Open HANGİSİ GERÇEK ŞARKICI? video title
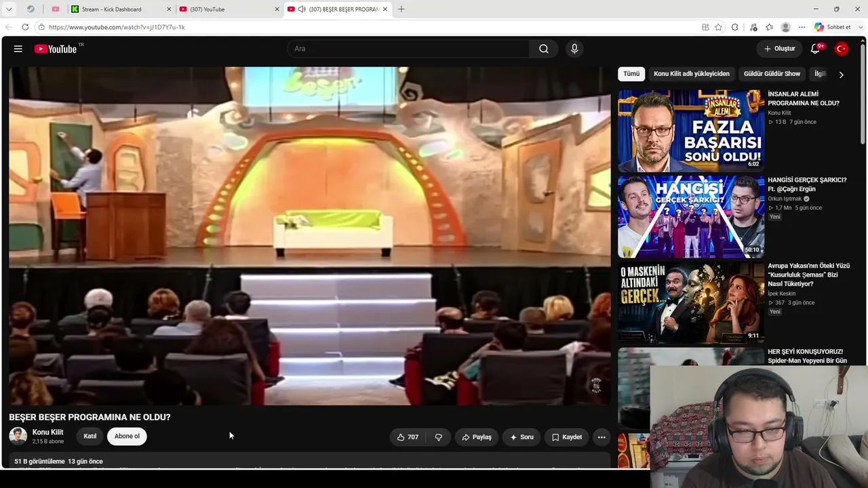The width and height of the screenshot is (868, 488). click(807, 184)
